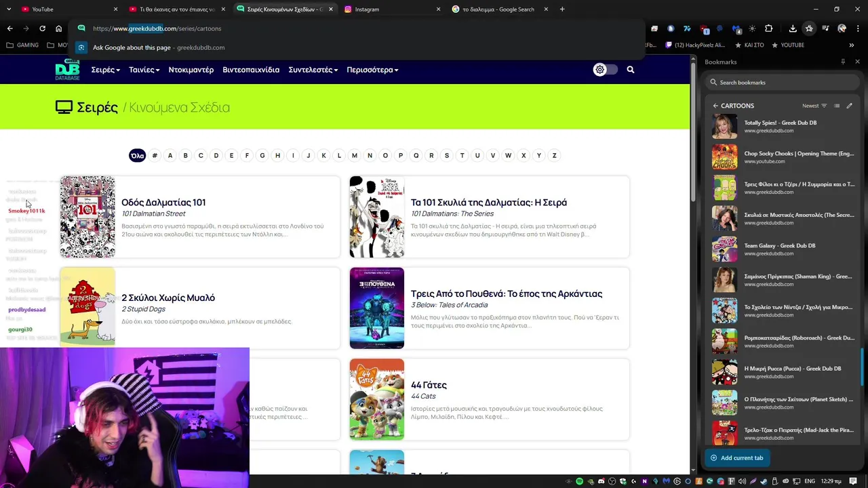Click the 101 Dalmatian Street poster thumbnail
This screenshot has width=868, height=488.
[x=87, y=217]
